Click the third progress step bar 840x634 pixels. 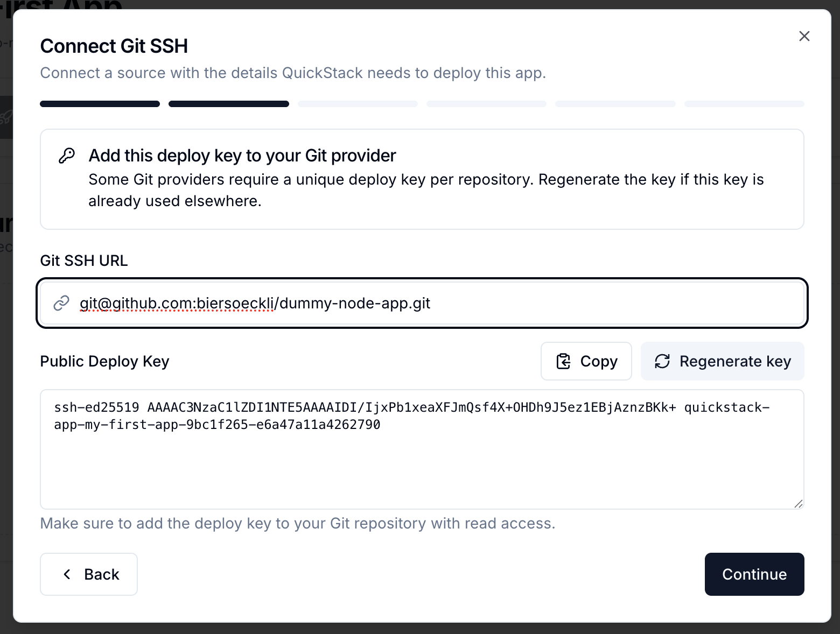358,104
